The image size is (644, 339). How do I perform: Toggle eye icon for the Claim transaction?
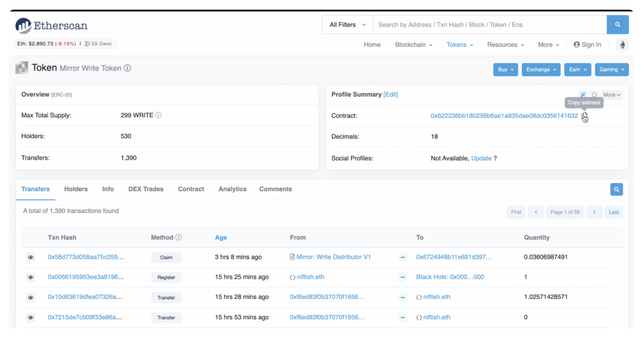pyautogui.click(x=30, y=257)
